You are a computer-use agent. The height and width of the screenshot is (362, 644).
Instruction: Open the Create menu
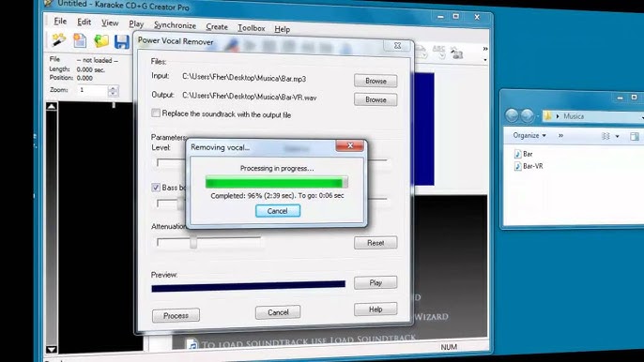pyautogui.click(x=217, y=27)
